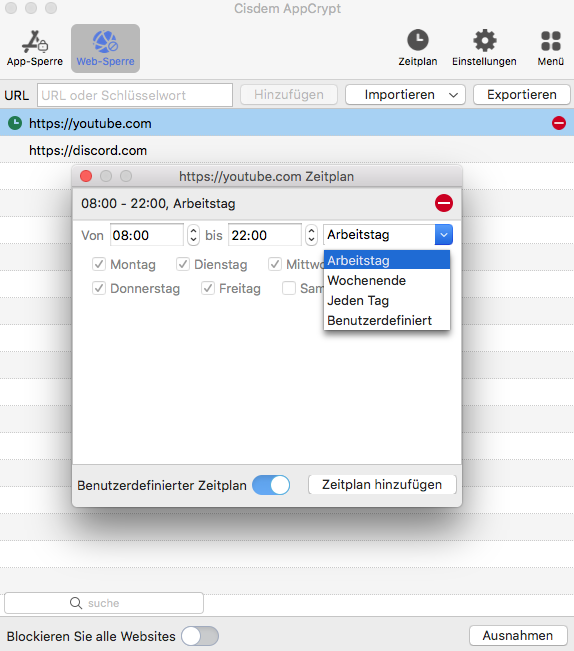Screen dimensions: 574x651
Task: Click the search magnifier icon
Action: (76, 603)
